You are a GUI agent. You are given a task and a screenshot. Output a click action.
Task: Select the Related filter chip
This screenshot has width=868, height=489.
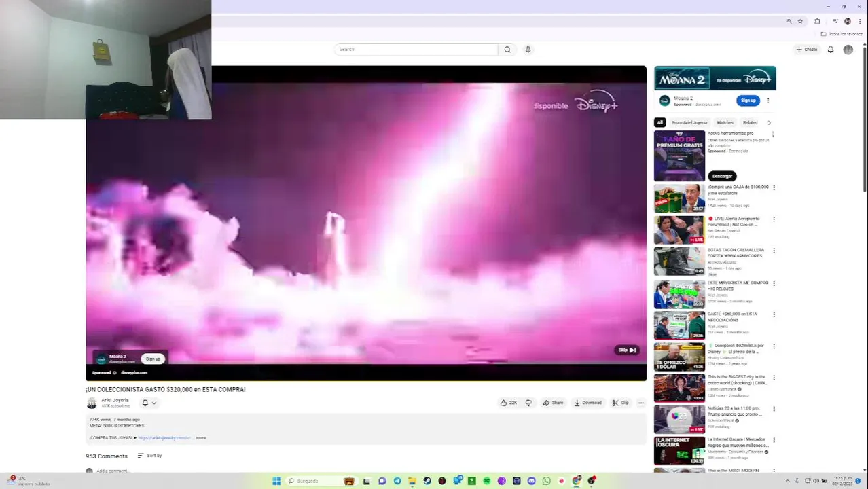tap(750, 123)
